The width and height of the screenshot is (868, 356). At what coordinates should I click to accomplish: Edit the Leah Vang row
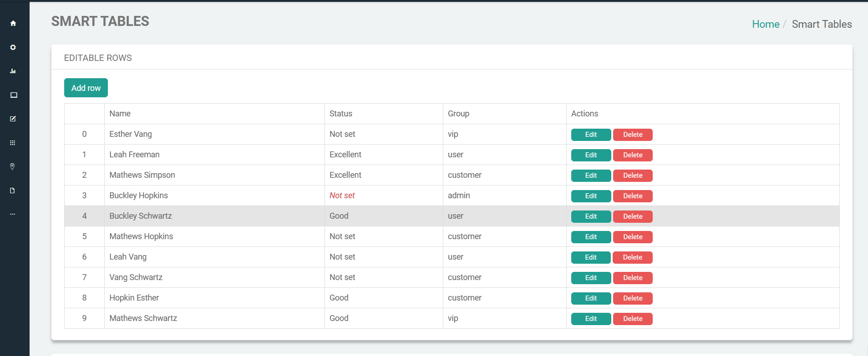[591, 257]
